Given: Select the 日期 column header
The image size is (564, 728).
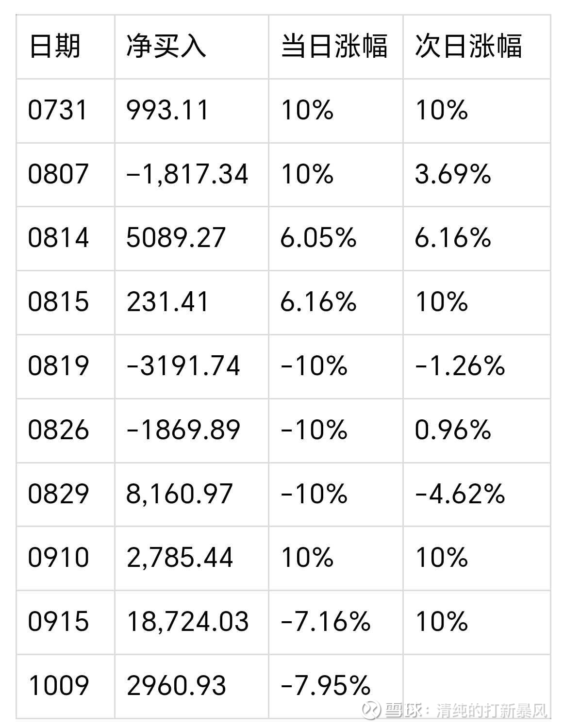Looking at the screenshot, I should click(55, 47).
